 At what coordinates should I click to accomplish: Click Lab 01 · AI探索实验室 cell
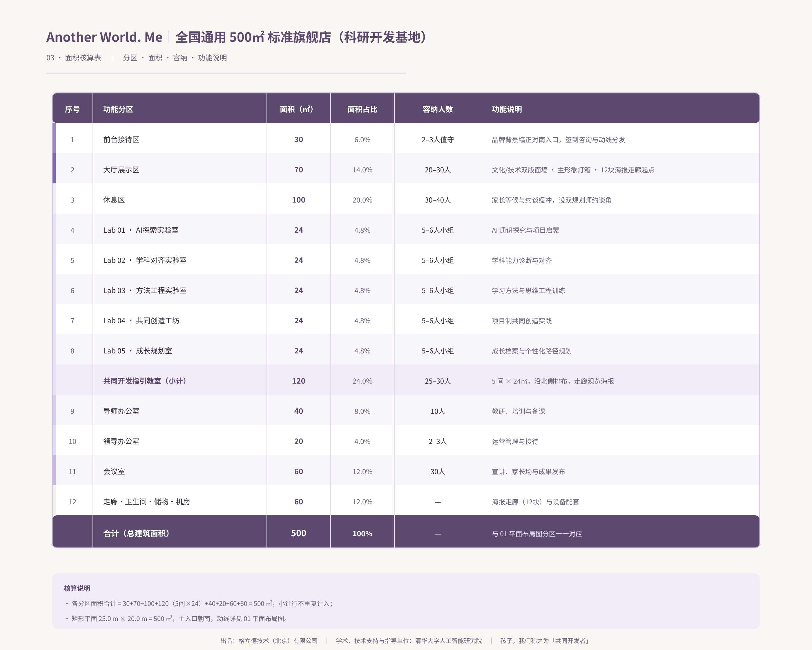(141, 230)
